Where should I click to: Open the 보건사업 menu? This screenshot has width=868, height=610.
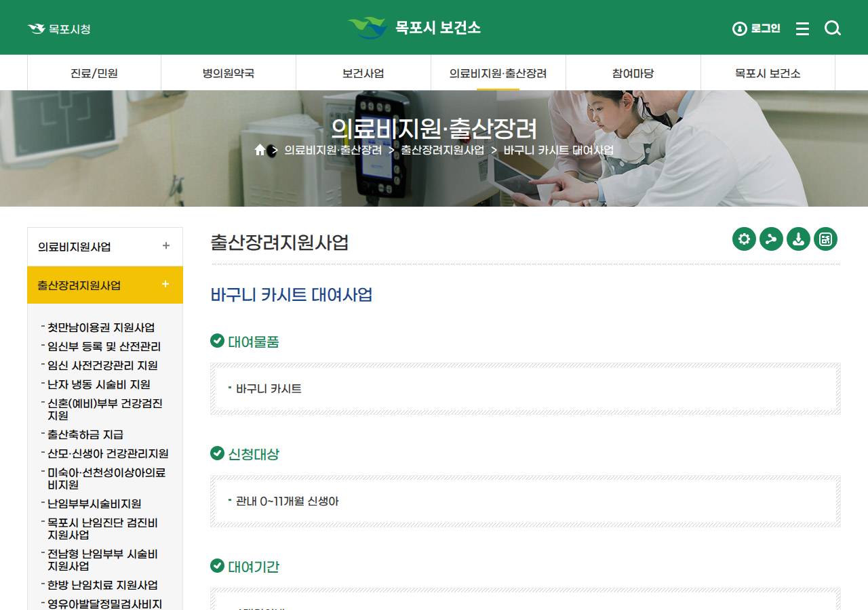coord(363,73)
